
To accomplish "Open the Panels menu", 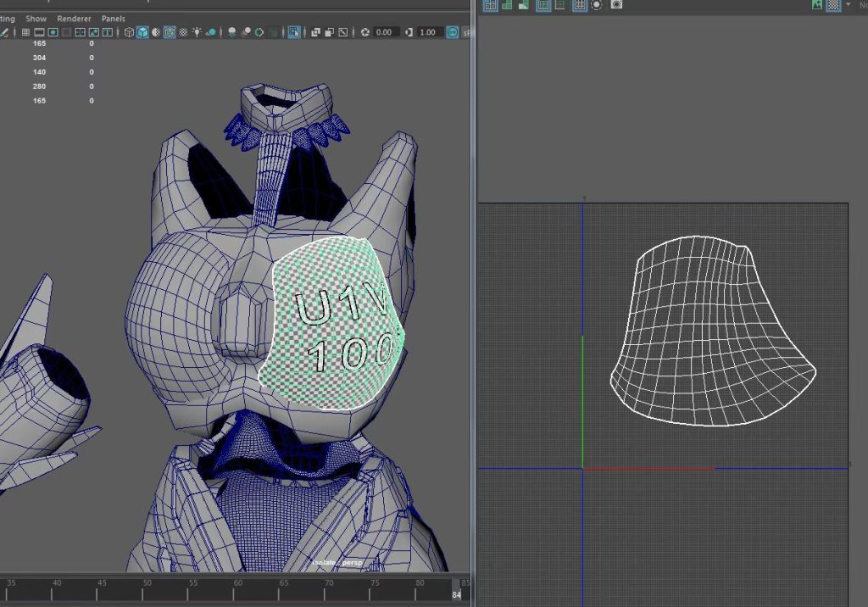I will (114, 19).
